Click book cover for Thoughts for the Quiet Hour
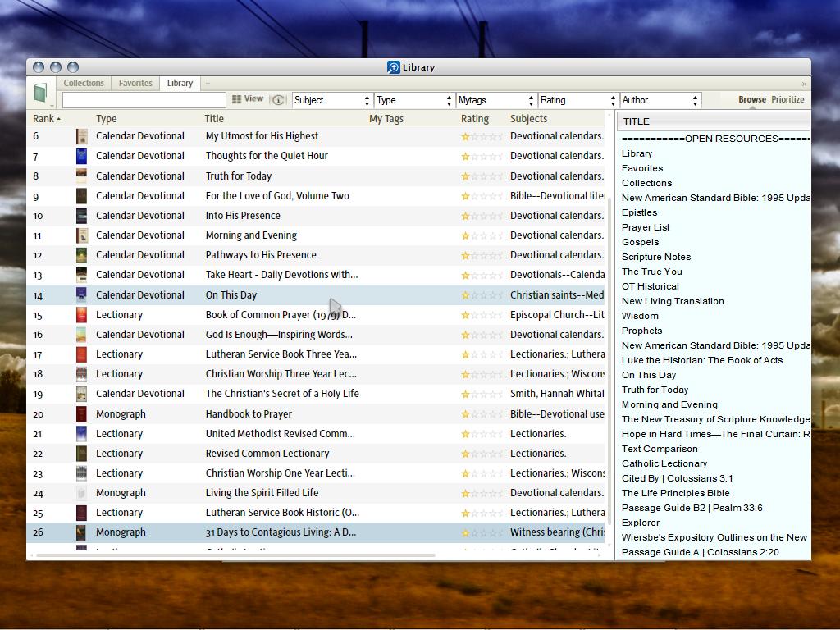 pyautogui.click(x=81, y=156)
